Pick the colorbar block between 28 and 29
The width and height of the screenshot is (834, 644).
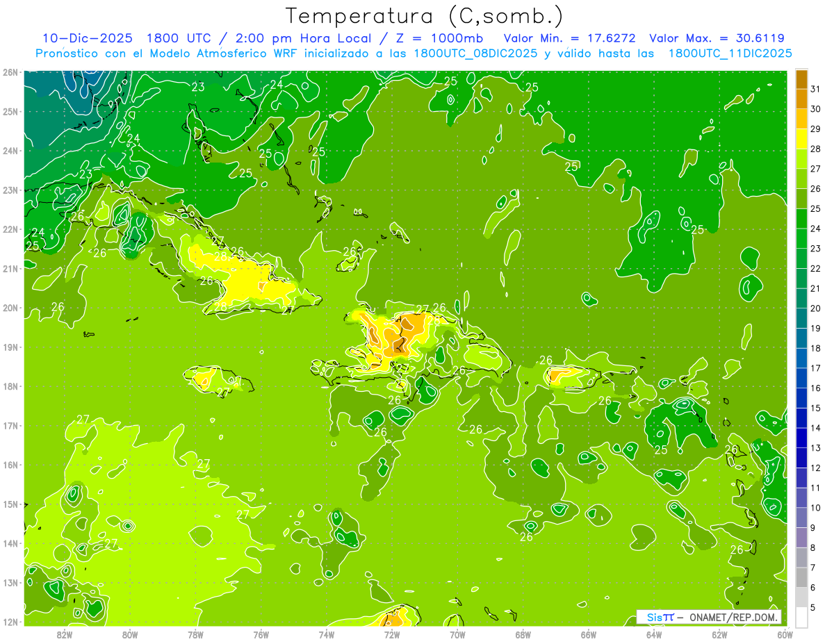pyautogui.click(x=801, y=139)
